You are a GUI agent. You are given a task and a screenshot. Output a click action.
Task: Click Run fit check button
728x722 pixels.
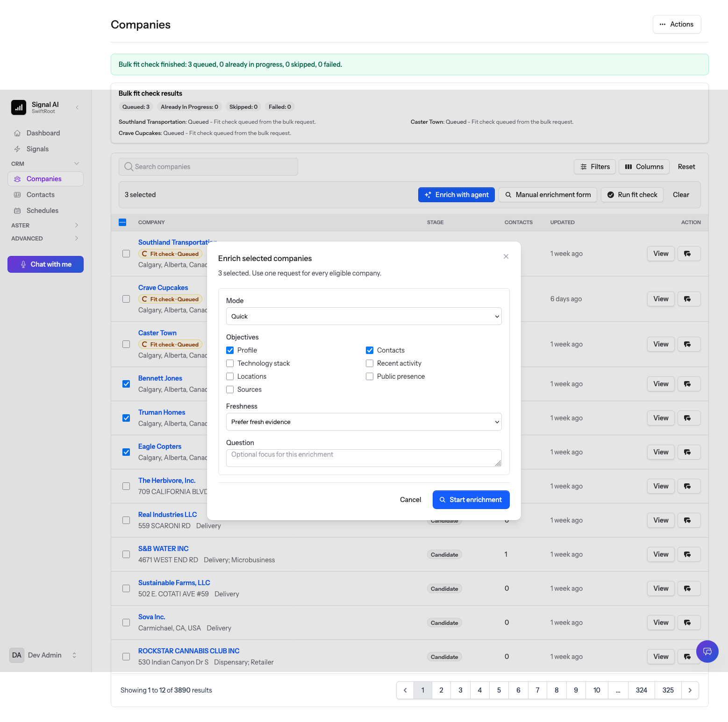tap(632, 195)
